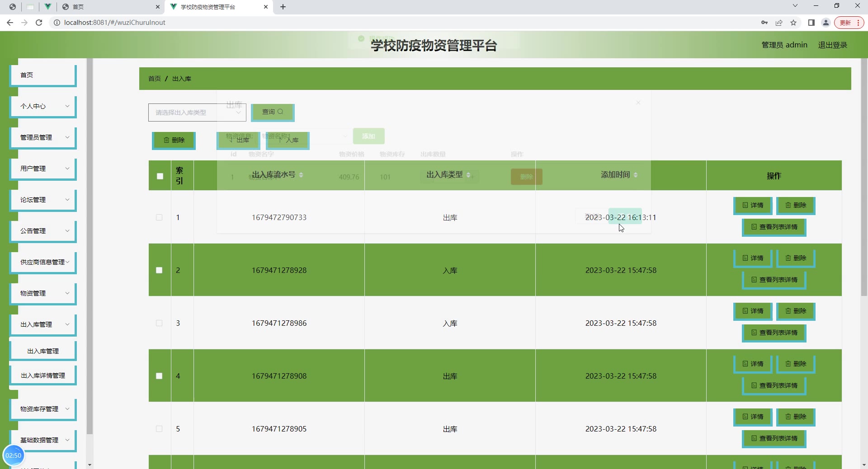Open a new browser tab with plus
Viewport: 868px width, 469px height.
(283, 7)
